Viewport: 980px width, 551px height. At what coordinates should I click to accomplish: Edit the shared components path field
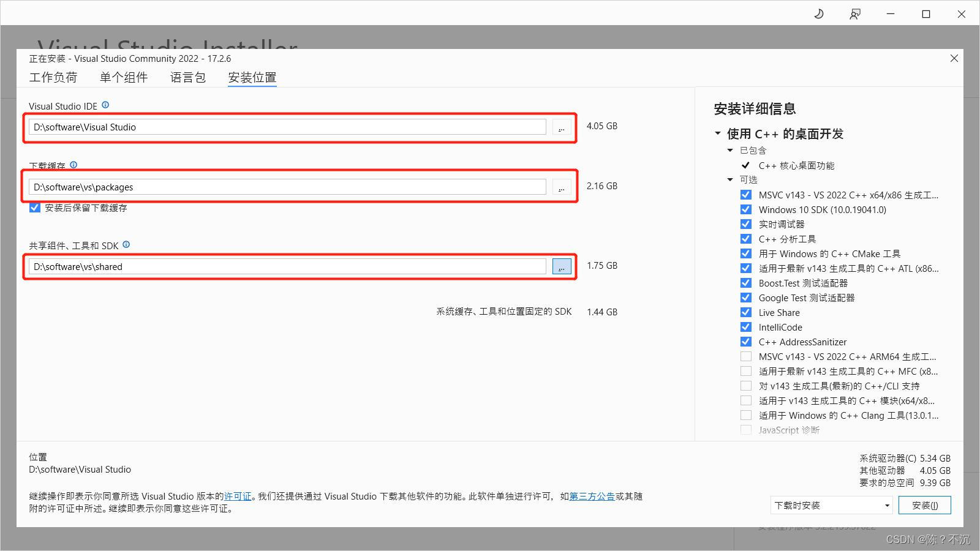pyautogui.click(x=287, y=266)
